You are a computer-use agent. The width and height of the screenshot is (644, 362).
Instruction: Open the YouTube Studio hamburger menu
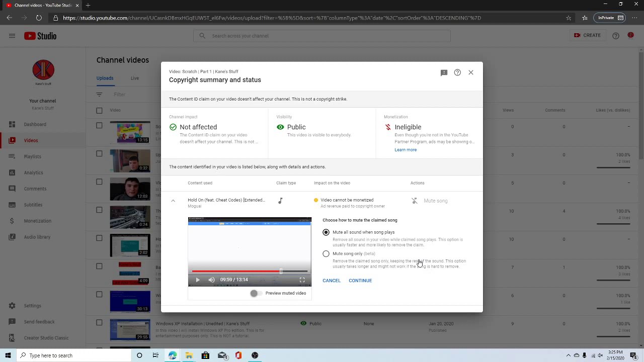pyautogui.click(x=12, y=36)
